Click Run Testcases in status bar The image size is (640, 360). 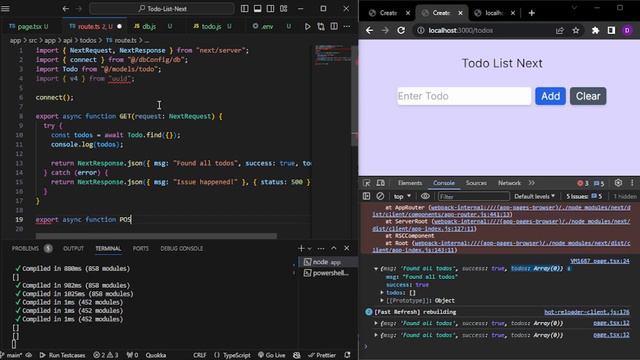(x=62, y=355)
